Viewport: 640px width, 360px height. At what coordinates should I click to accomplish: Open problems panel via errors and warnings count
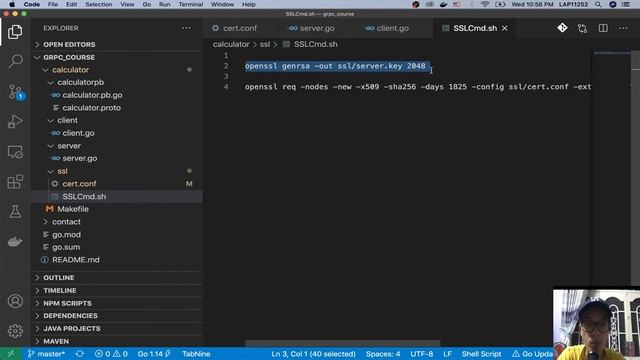pos(111,354)
